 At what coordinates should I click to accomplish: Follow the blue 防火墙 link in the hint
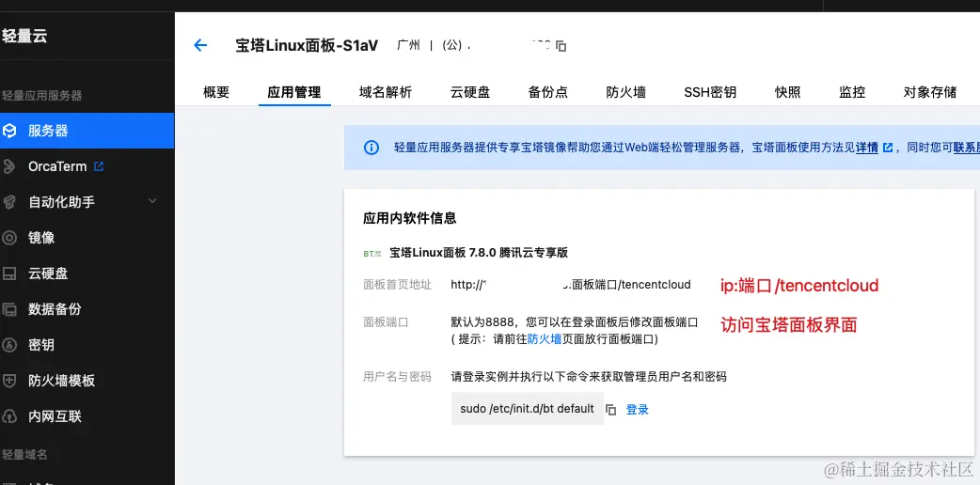[545, 338]
